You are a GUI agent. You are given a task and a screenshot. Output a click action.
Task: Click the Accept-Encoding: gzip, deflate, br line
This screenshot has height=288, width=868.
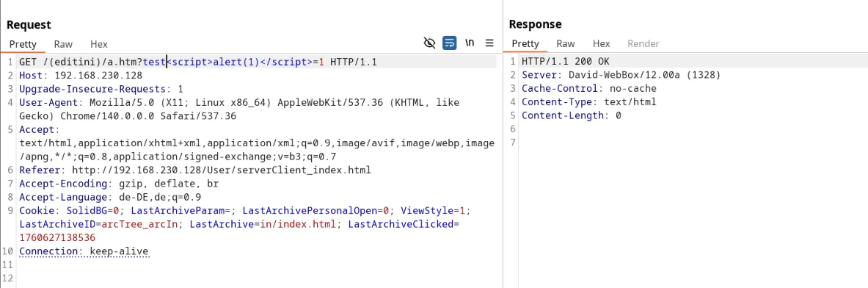(x=119, y=184)
